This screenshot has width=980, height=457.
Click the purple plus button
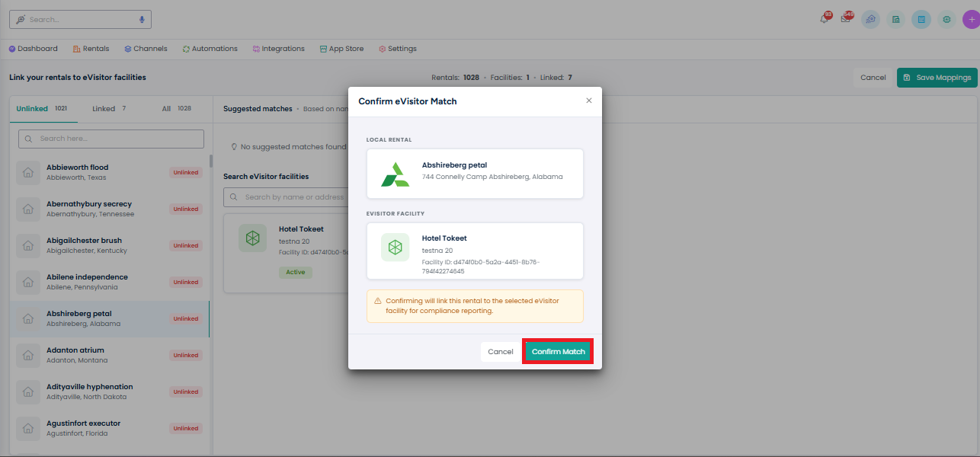coord(971,19)
